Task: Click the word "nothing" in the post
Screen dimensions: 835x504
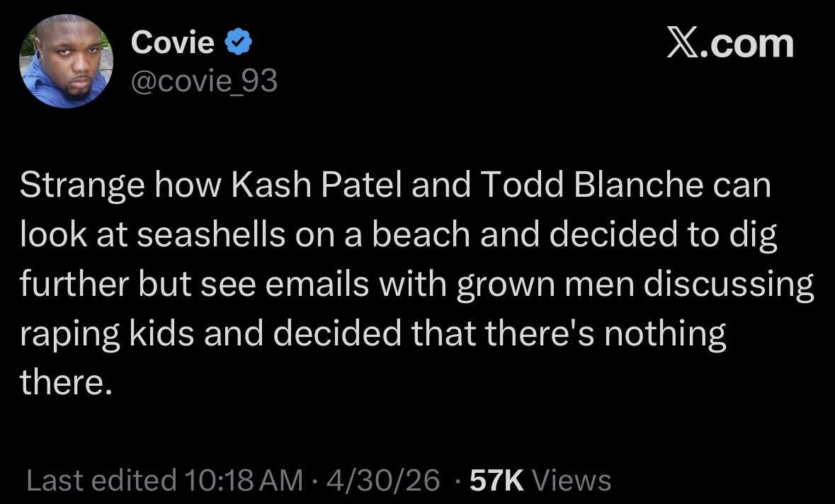Action: tap(664, 333)
